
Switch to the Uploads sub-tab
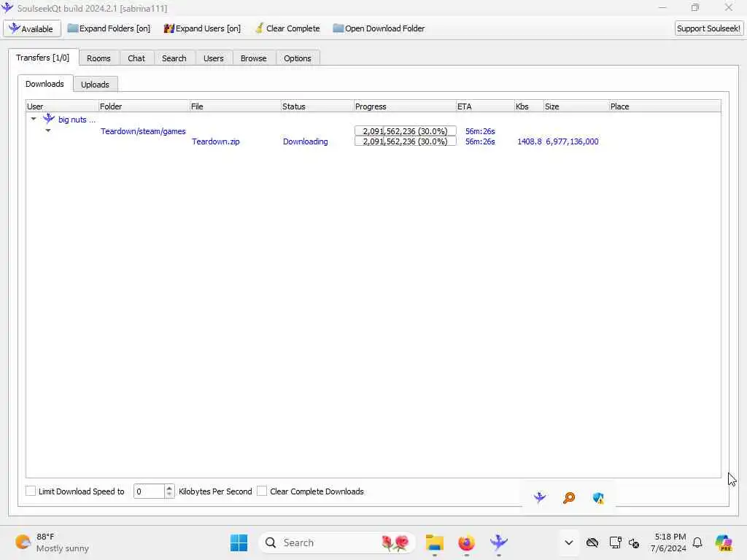coord(95,85)
